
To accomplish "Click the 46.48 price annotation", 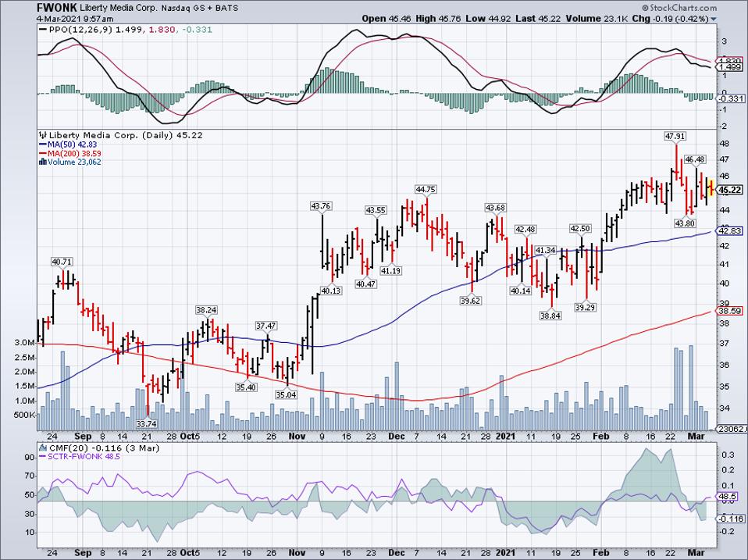I will pyautogui.click(x=695, y=159).
